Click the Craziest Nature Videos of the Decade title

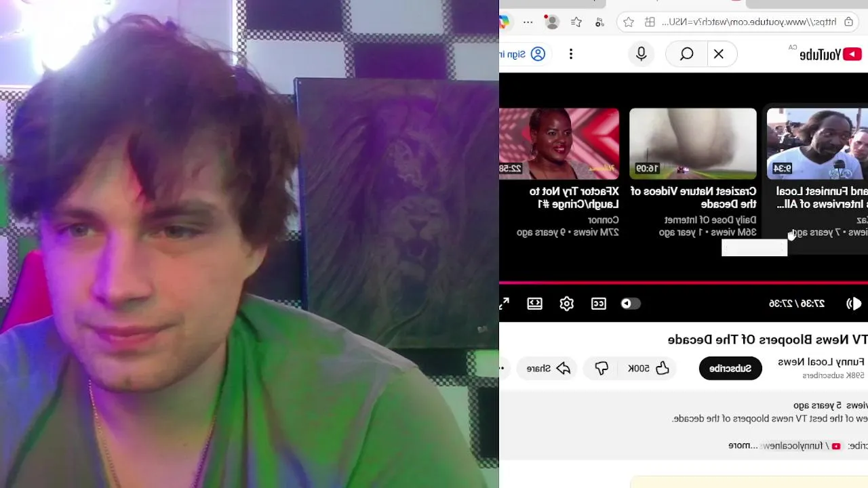(x=693, y=197)
